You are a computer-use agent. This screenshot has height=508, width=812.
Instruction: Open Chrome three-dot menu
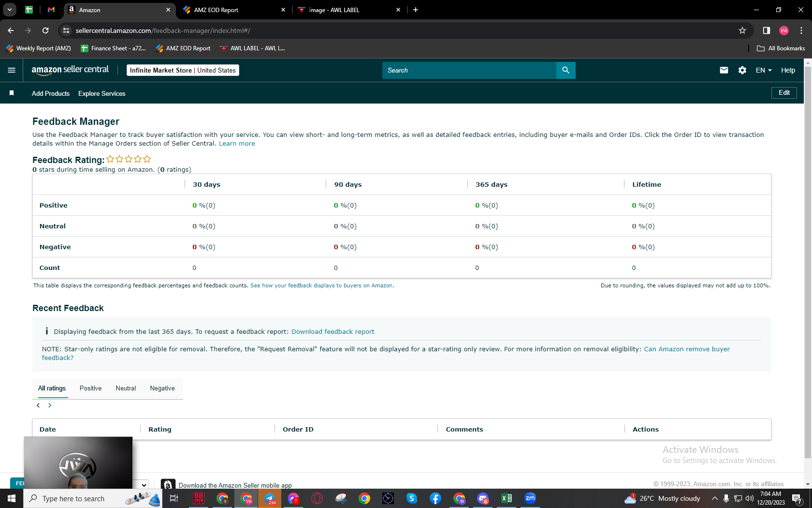point(801,30)
